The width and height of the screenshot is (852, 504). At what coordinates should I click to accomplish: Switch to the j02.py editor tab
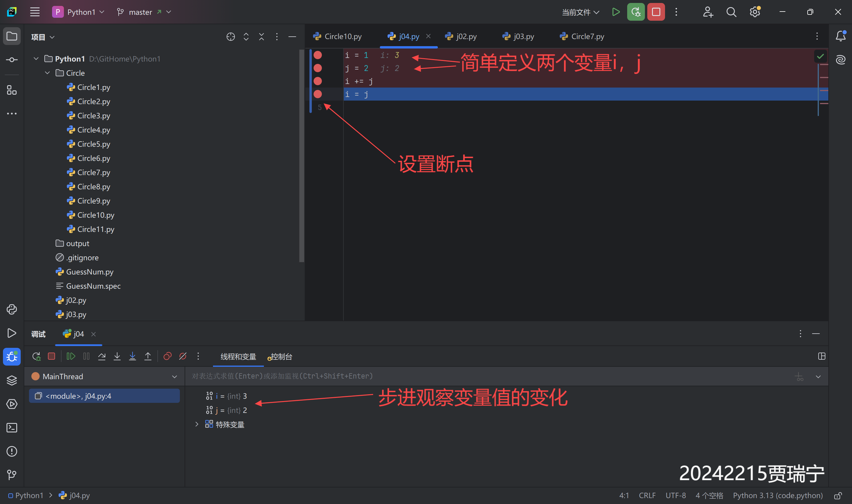466,36
